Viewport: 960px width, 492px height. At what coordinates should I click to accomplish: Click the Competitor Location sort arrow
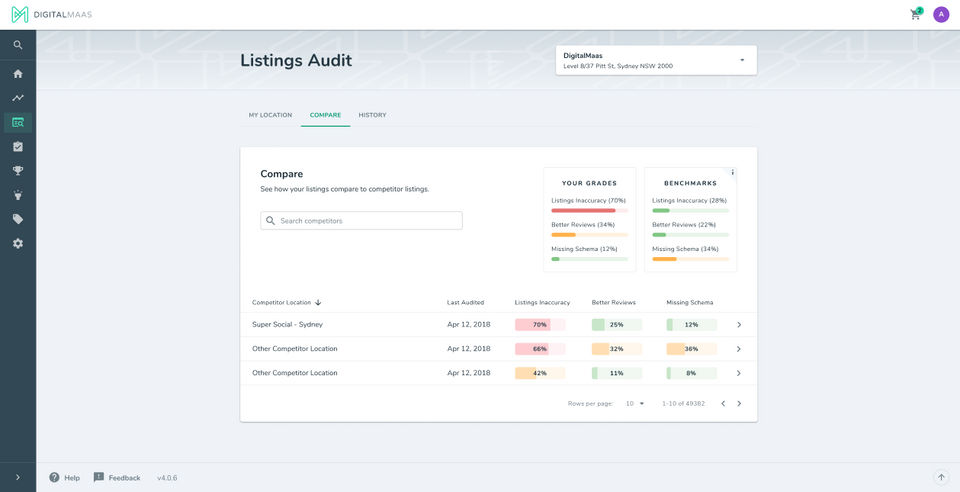click(318, 302)
